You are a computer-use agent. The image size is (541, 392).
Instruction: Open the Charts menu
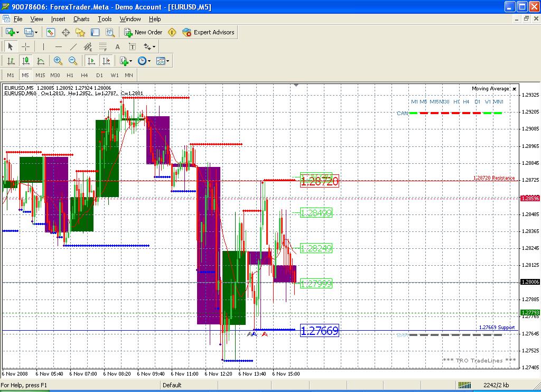pyautogui.click(x=81, y=19)
